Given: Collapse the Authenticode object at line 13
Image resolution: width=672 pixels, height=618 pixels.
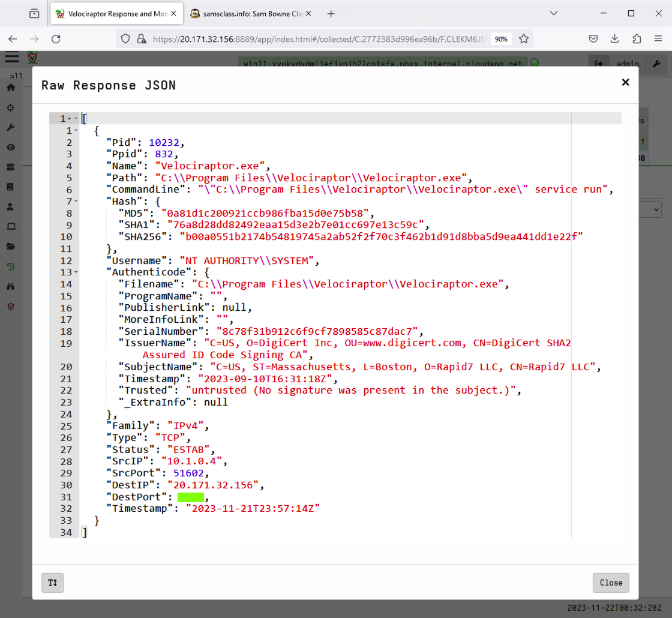Looking at the screenshot, I should coord(76,272).
